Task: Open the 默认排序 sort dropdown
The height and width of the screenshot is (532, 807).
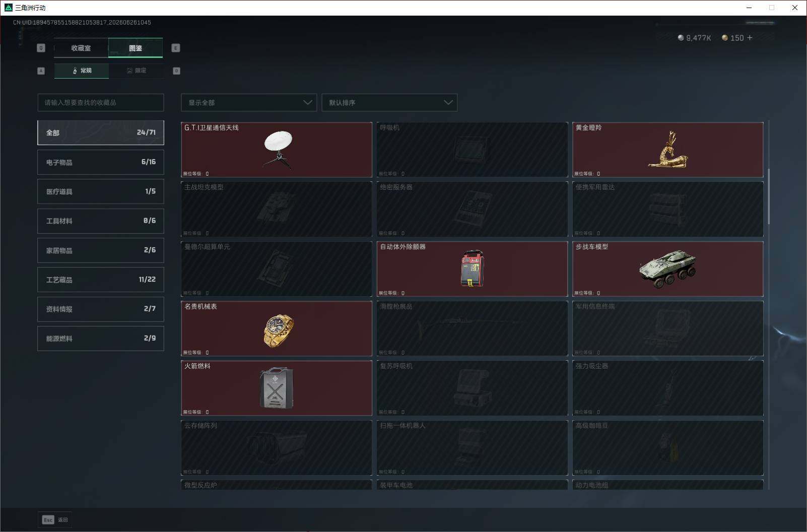Action: (x=389, y=102)
